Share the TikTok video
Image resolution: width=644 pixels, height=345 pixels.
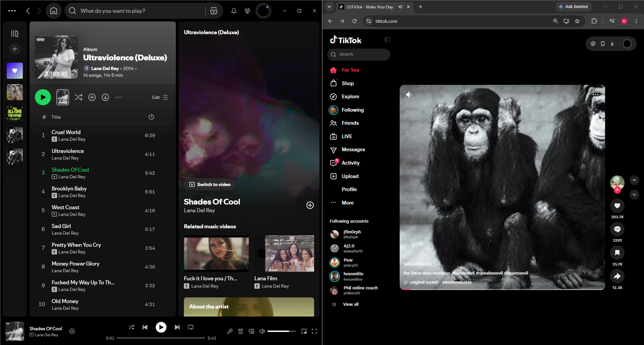(x=617, y=276)
